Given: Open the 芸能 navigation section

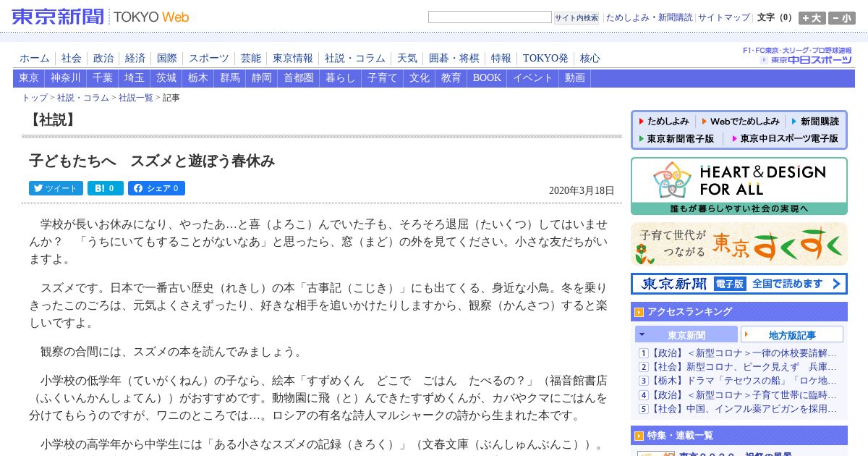Looking at the screenshot, I should [x=251, y=59].
